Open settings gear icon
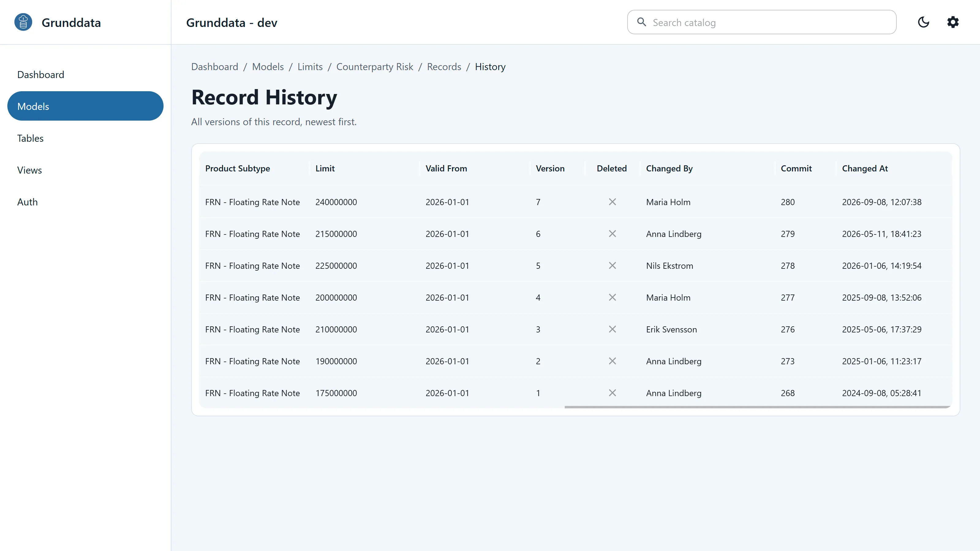The height and width of the screenshot is (551, 980). point(953,22)
